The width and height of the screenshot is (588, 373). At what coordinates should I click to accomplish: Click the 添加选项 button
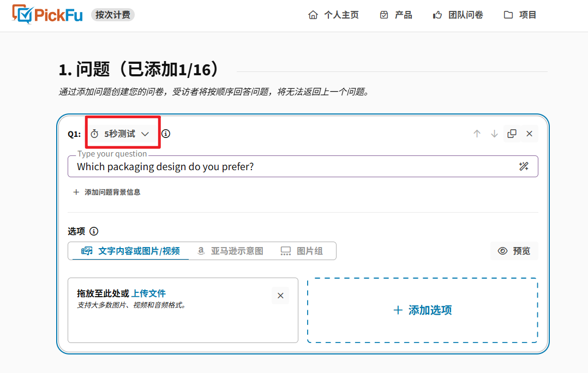(423, 310)
